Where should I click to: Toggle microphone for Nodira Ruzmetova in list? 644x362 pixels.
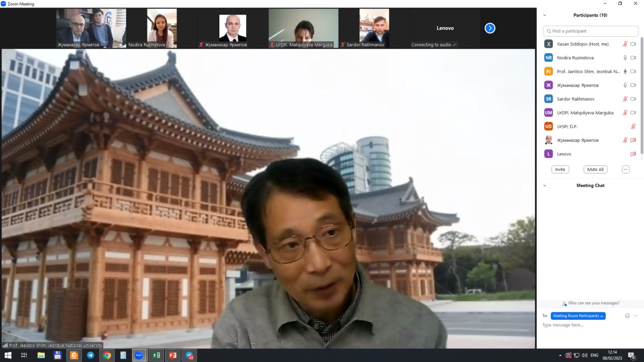(625, 58)
